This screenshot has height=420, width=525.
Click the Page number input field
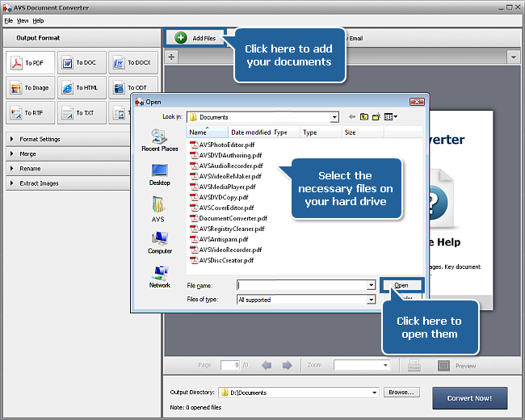pos(230,365)
